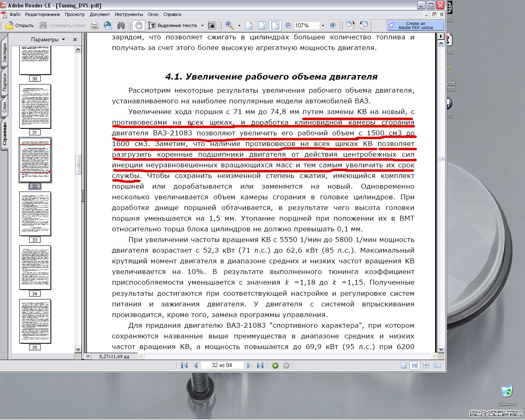Switch to the Слои side tab

click(4, 107)
